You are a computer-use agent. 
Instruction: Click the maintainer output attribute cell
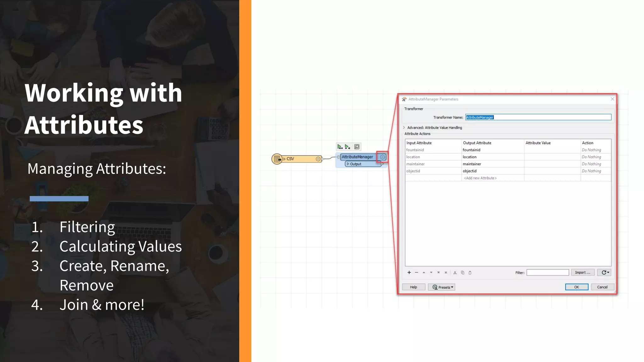(x=493, y=164)
